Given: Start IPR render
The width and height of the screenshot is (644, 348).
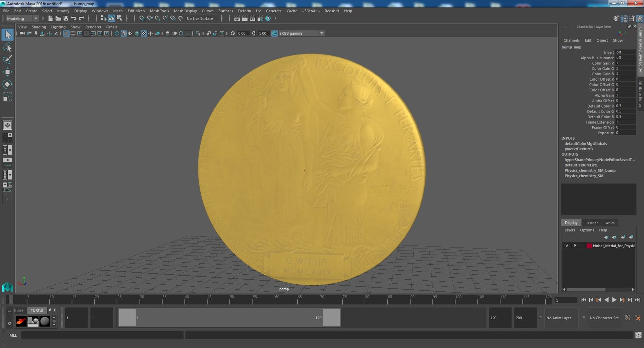Looking at the screenshot, I should (253, 18).
